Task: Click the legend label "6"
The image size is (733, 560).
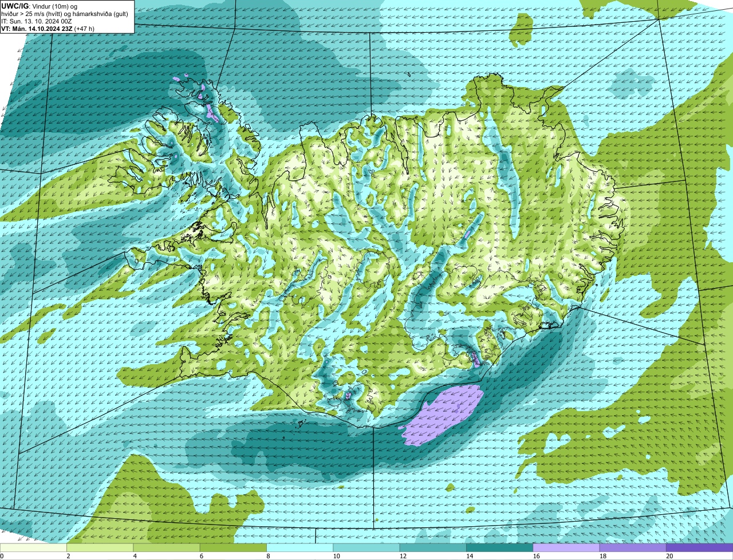Action: (202, 556)
